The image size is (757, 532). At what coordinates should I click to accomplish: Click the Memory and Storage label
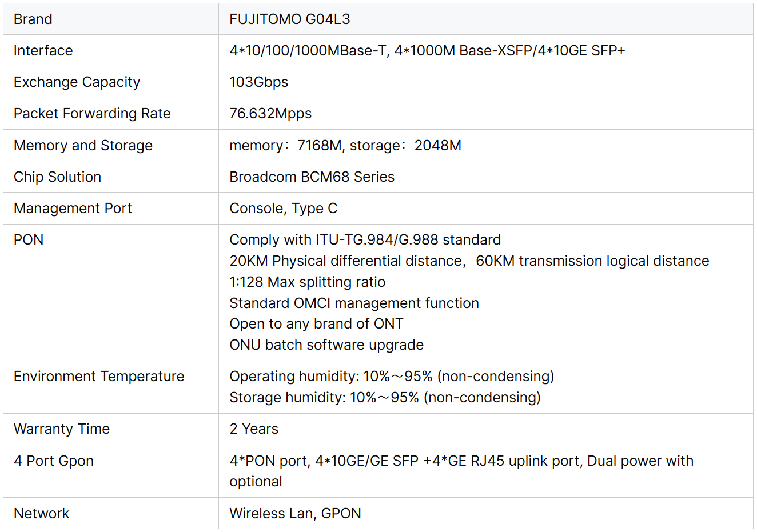pos(83,146)
